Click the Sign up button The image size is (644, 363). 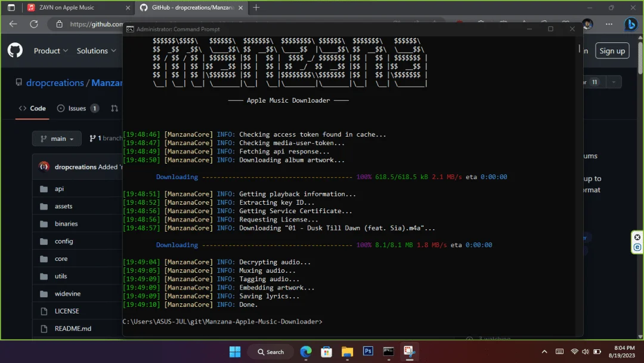[x=612, y=51]
